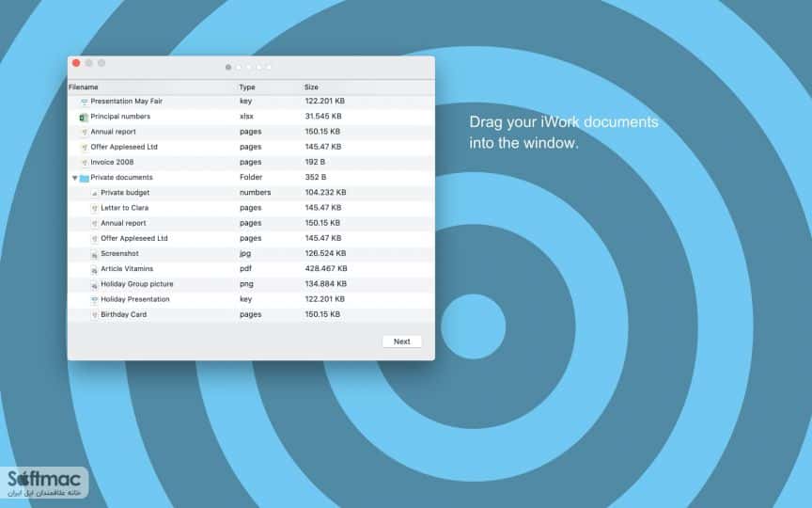Click the "104.232 KB" size value

325,192
